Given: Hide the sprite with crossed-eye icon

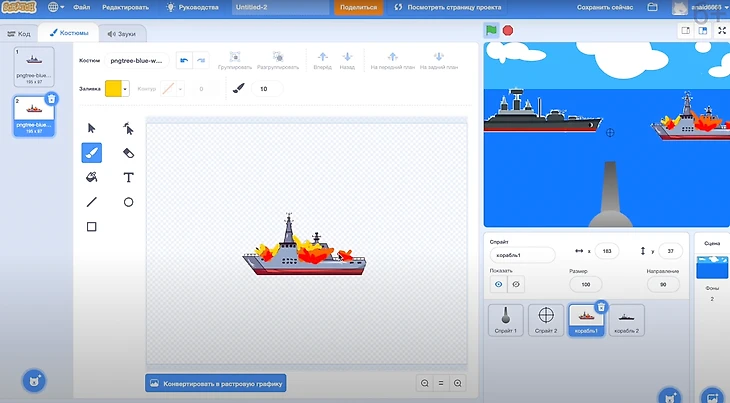Looking at the screenshot, I should tap(516, 284).
